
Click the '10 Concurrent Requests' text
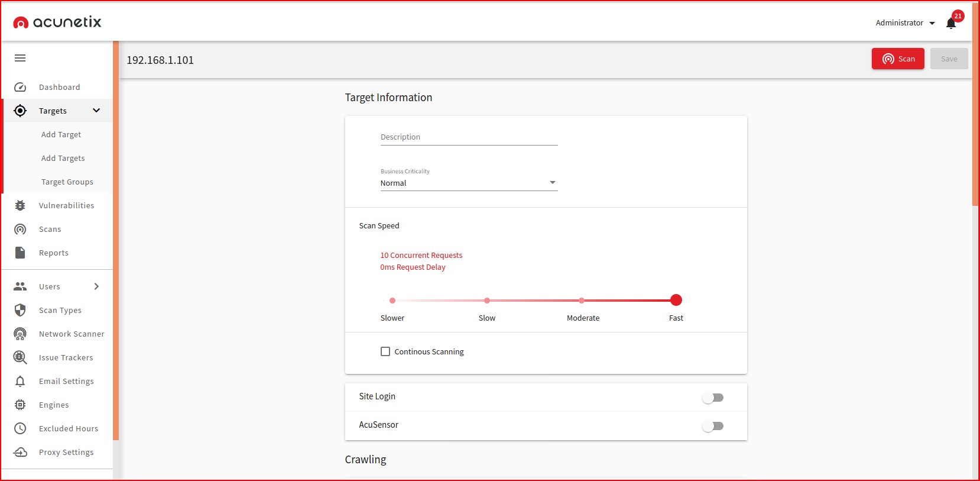coord(421,256)
